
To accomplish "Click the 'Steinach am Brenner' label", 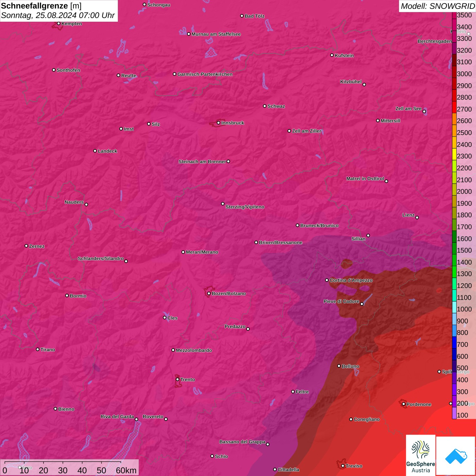I will point(202,161).
